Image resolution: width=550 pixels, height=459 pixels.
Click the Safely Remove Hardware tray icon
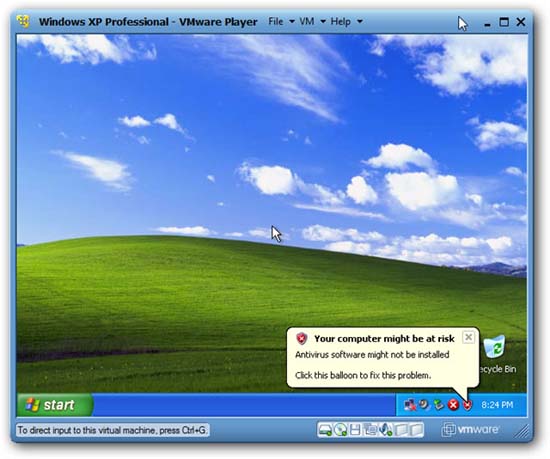pos(438,405)
